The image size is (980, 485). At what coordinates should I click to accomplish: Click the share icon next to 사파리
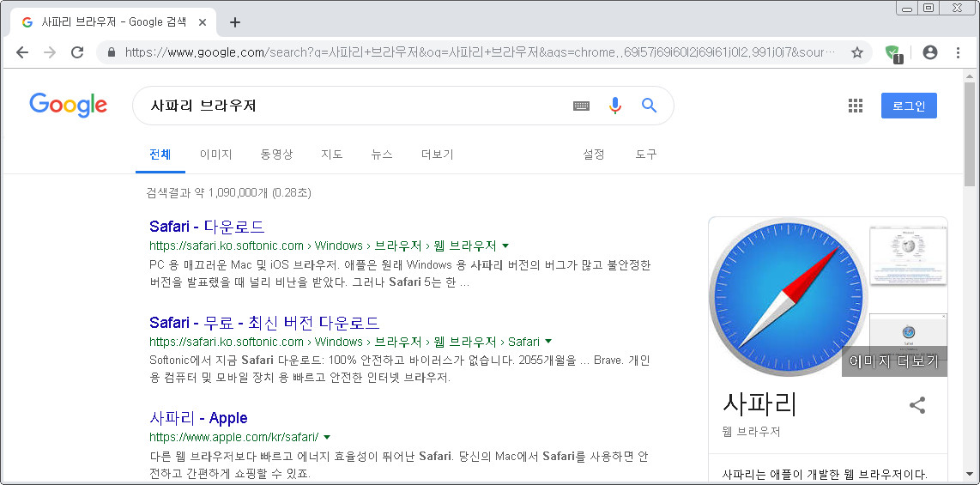point(917,405)
